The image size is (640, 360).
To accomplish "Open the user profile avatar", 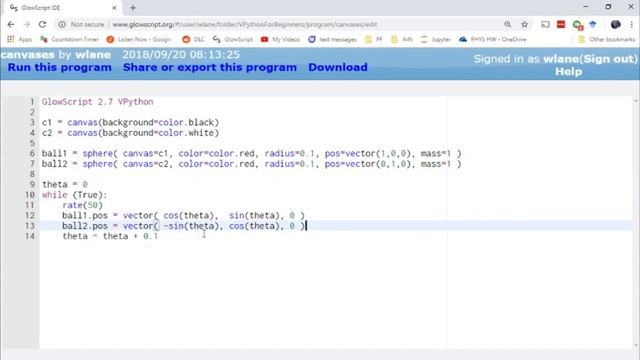I will click(616, 24).
